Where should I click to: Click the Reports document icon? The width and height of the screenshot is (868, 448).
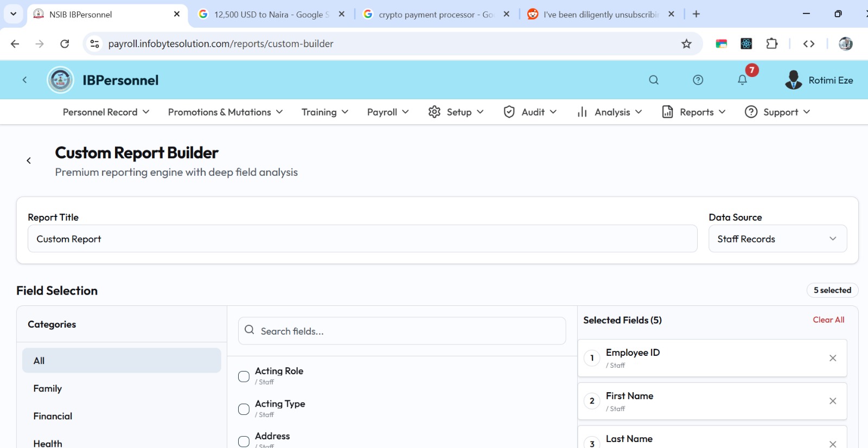pos(667,112)
